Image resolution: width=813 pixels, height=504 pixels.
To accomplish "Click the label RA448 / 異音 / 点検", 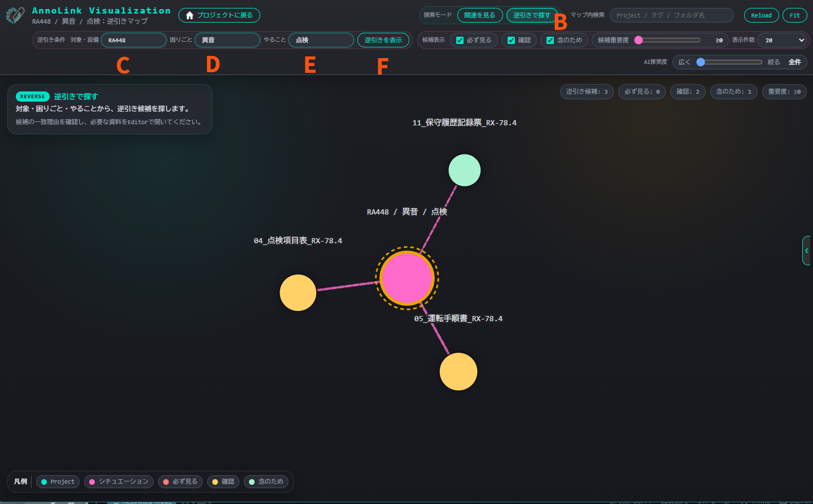I will [x=407, y=212].
